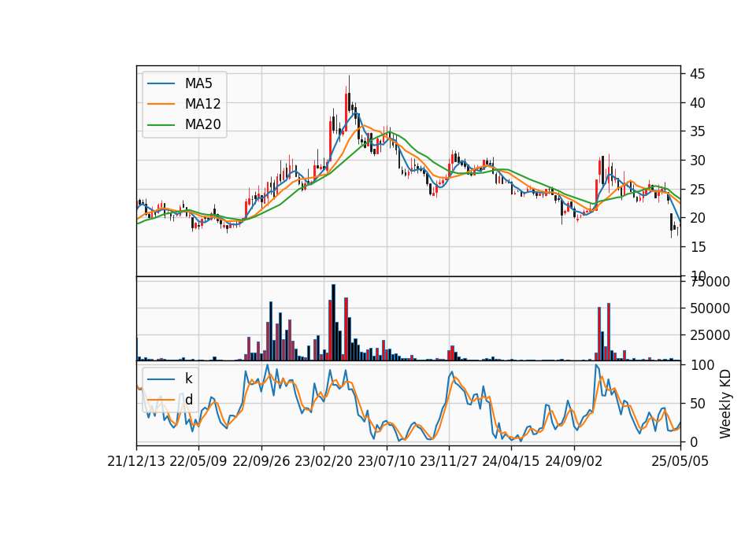
Task: Click the 21/12/13 date tick label
Action: [x=136, y=462]
